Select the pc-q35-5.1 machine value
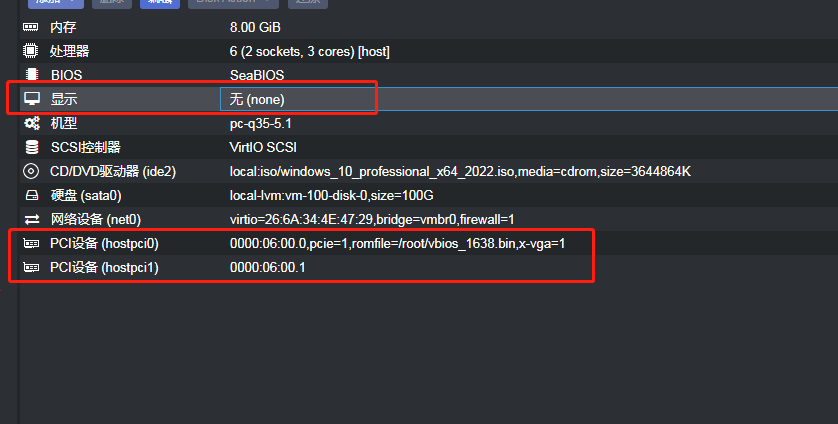Screen dimensions: 838x424 (x=261, y=124)
